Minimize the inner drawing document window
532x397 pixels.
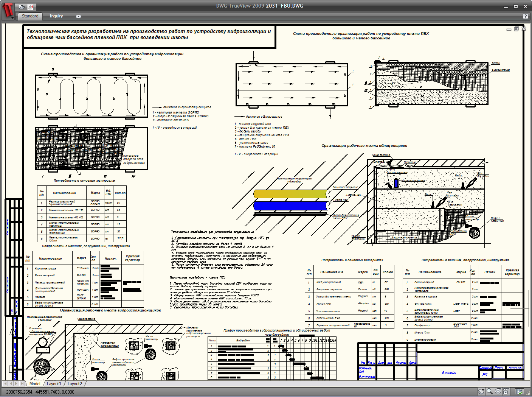click(x=509, y=29)
